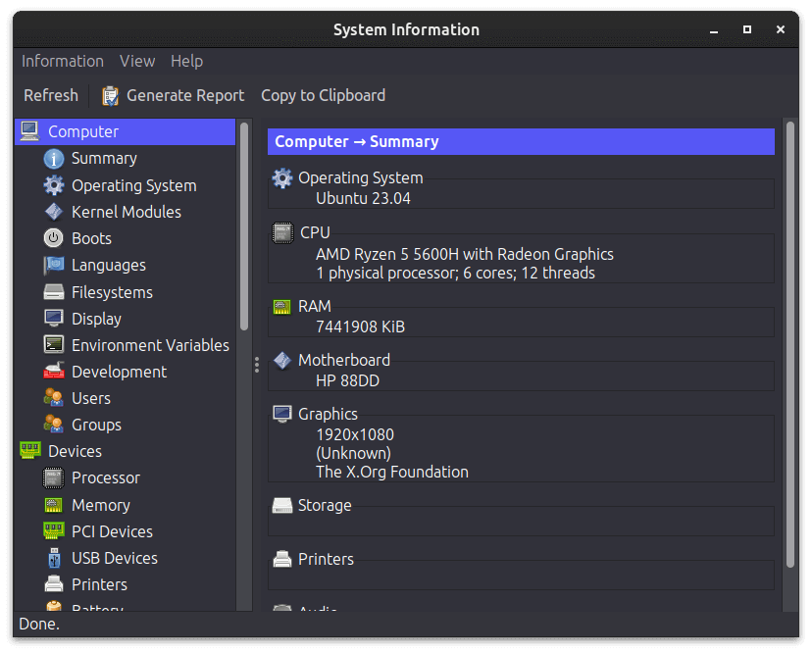Select USB Devices in the tree
The height and width of the screenshot is (653, 812).
[114, 558]
